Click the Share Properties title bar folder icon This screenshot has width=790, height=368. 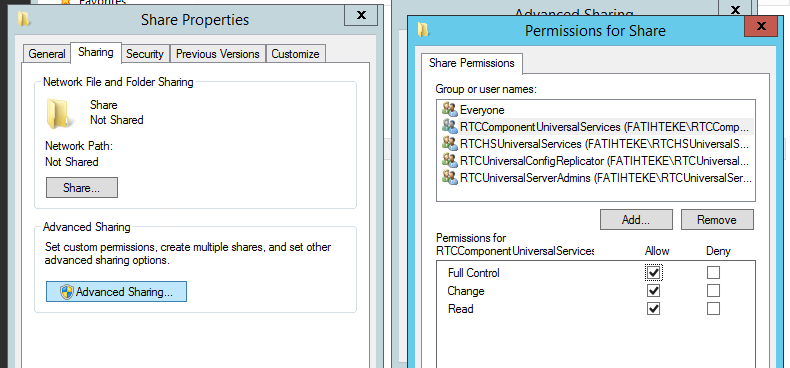(x=24, y=19)
